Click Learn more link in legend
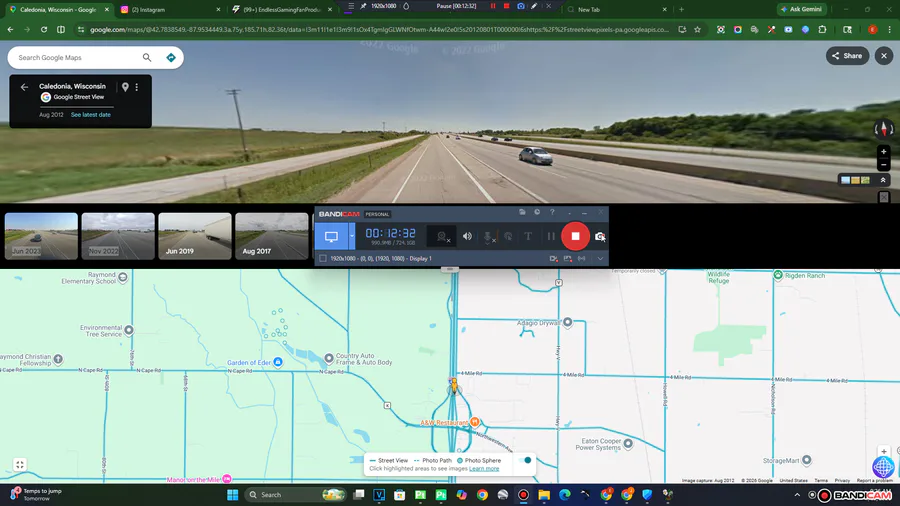Screen dimensions: 900x506 click(484, 469)
